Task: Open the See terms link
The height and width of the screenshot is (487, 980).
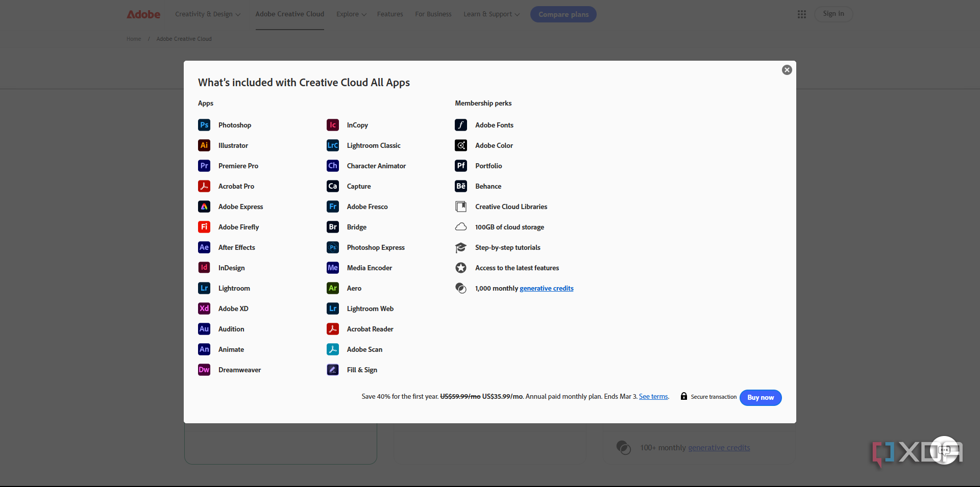Action: (653, 397)
